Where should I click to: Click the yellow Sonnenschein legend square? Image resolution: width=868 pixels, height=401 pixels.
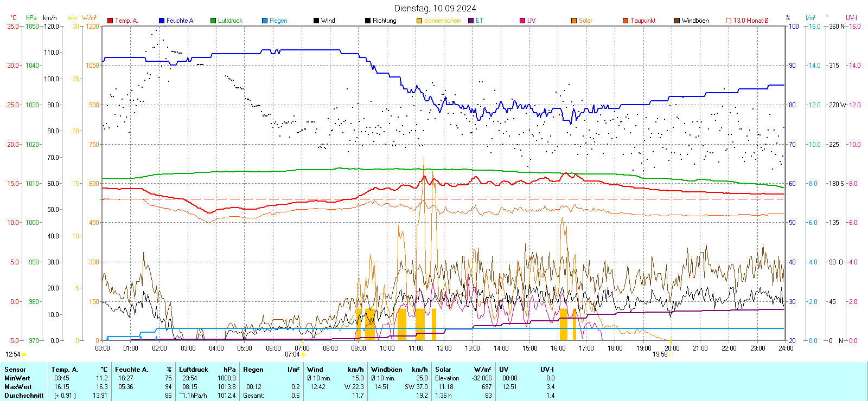pos(419,21)
